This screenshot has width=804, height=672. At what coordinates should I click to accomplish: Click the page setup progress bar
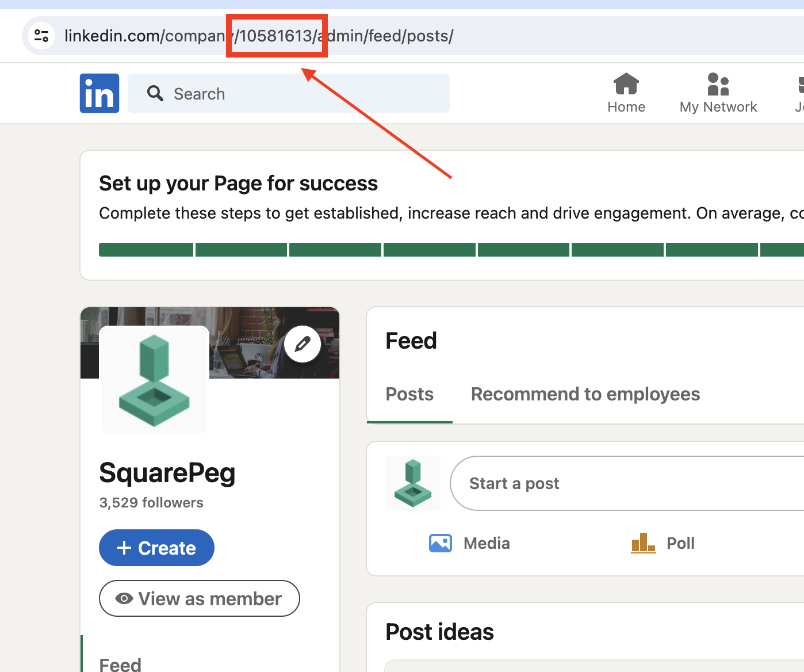coord(451,250)
